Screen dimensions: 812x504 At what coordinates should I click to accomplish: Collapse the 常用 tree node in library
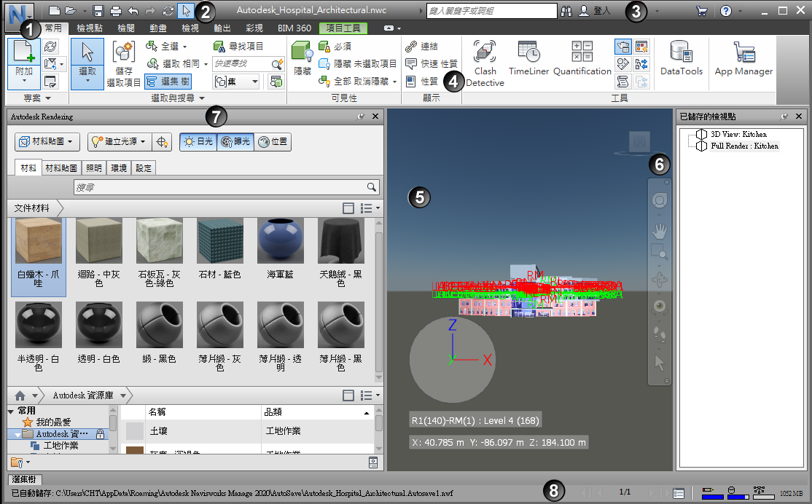tap(11, 411)
